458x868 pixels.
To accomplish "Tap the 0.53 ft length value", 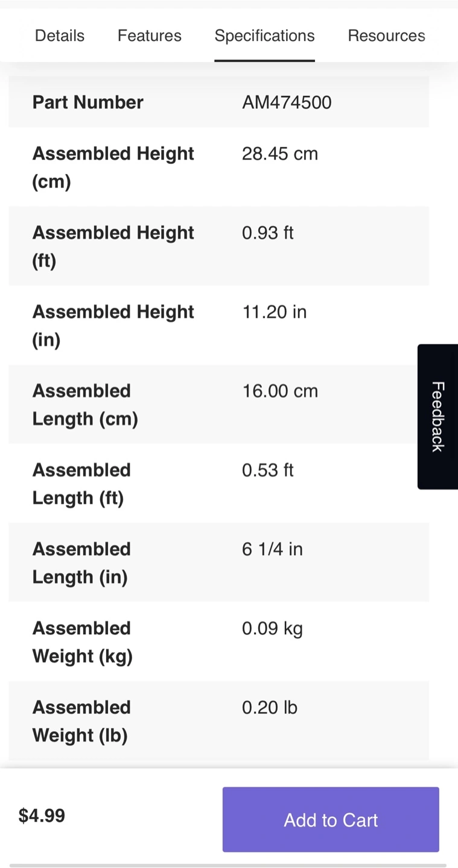I will click(268, 470).
